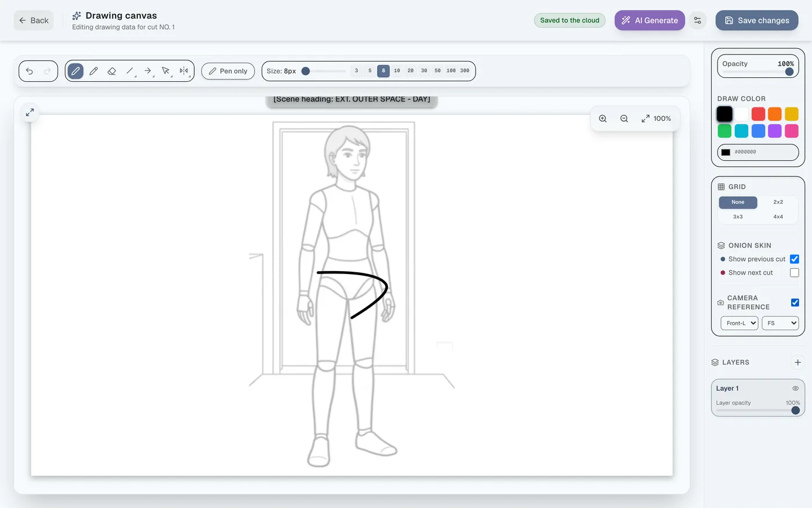The width and height of the screenshot is (812, 508).
Task: Click Save changes button
Action: point(757,20)
